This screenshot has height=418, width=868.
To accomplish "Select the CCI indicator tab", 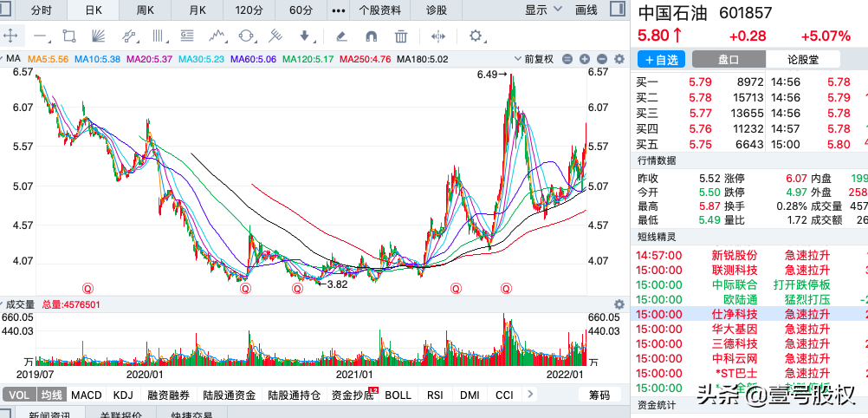I will coord(504,395).
